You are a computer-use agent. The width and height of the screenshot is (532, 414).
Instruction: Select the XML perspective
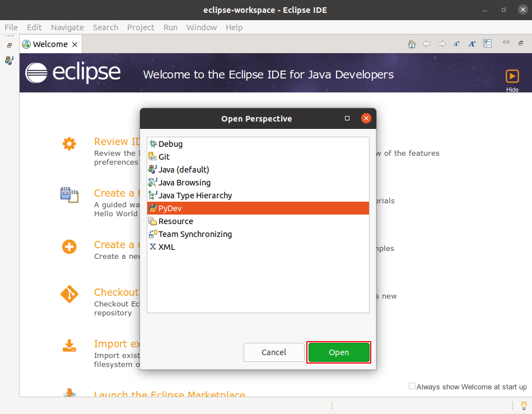pos(258,247)
